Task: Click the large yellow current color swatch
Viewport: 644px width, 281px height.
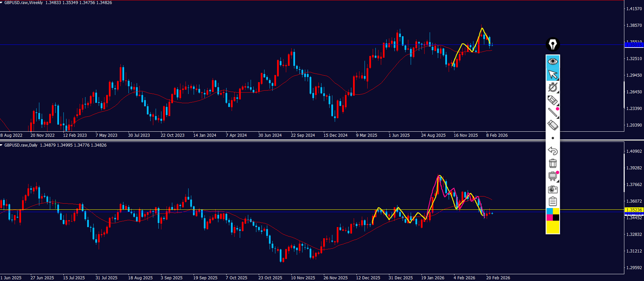Action: (x=553, y=227)
